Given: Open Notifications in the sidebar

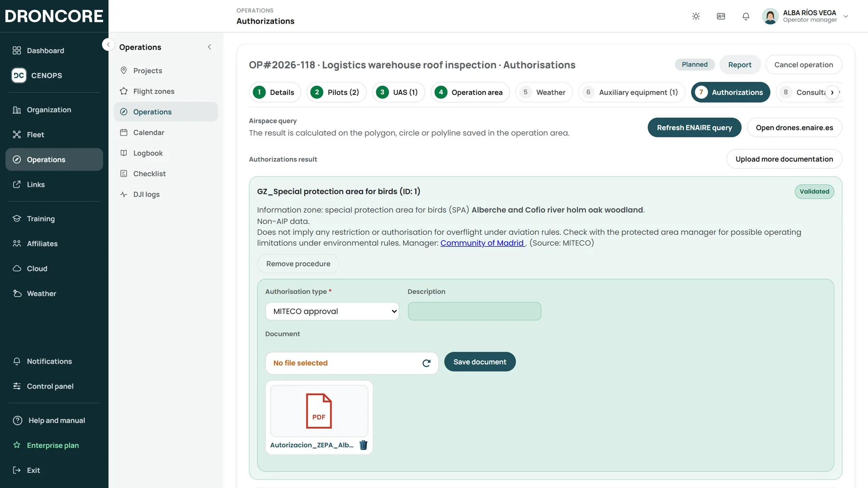Looking at the screenshot, I should coord(54,361).
